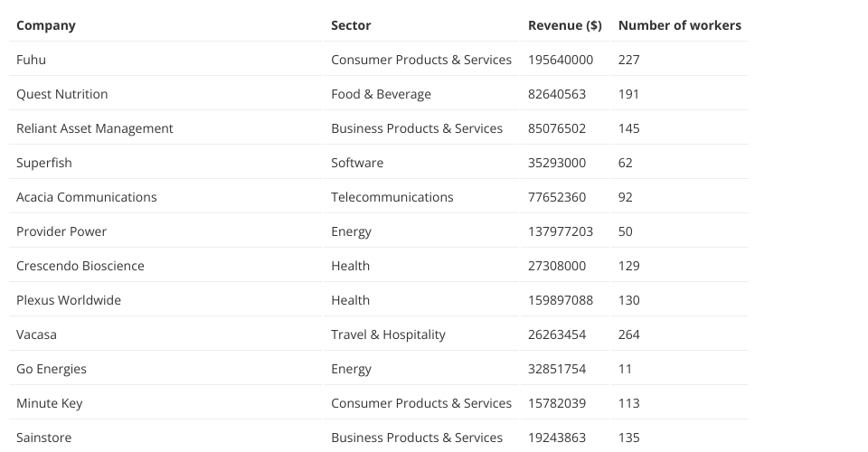Select the Crescendo Bioscience cell

(80, 266)
